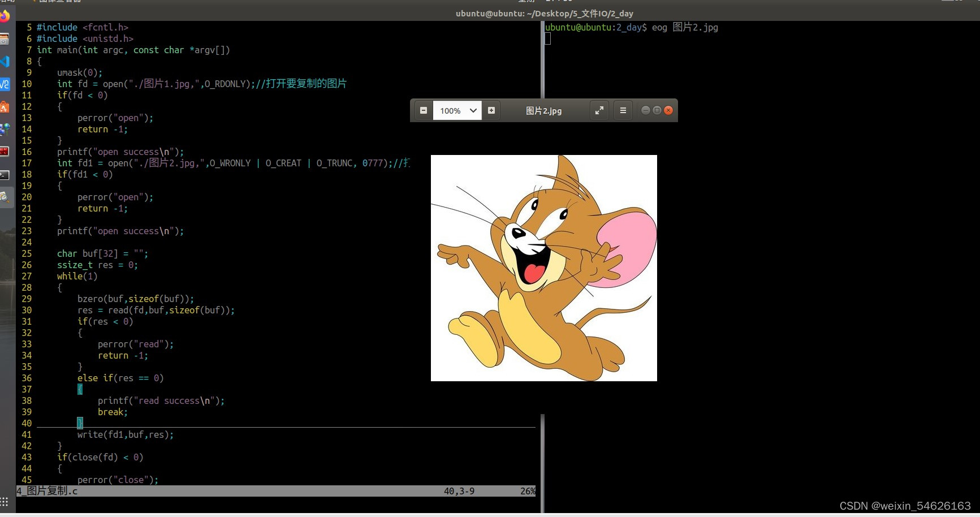This screenshot has height=517, width=980.
Task: Show Applications grid in the dock
Action: tap(5, 502)
